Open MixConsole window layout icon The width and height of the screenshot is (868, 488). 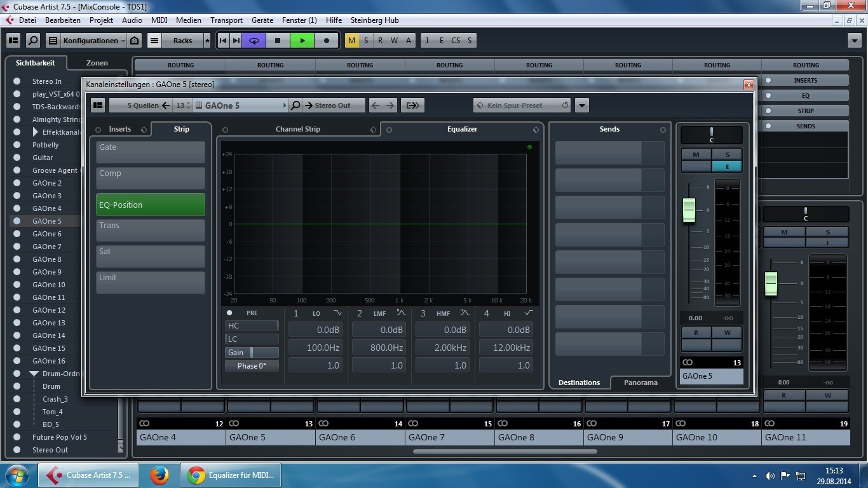(13, 41)
